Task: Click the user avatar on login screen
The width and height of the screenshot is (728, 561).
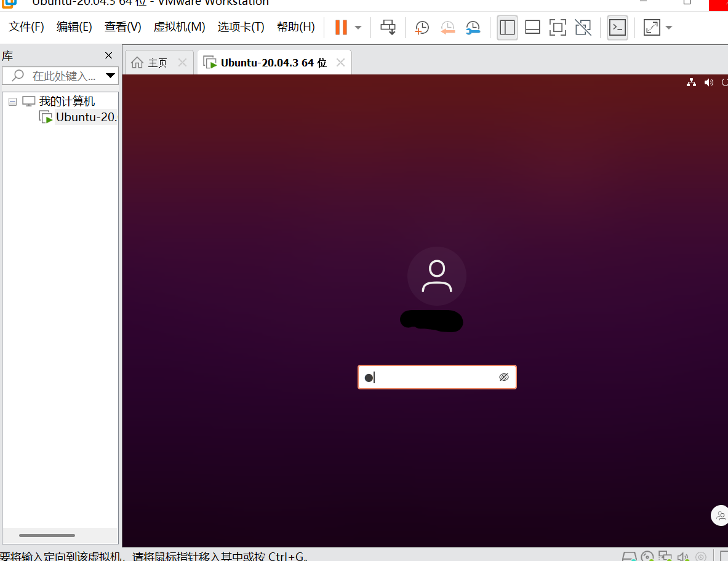Action: tap(437, 276)
